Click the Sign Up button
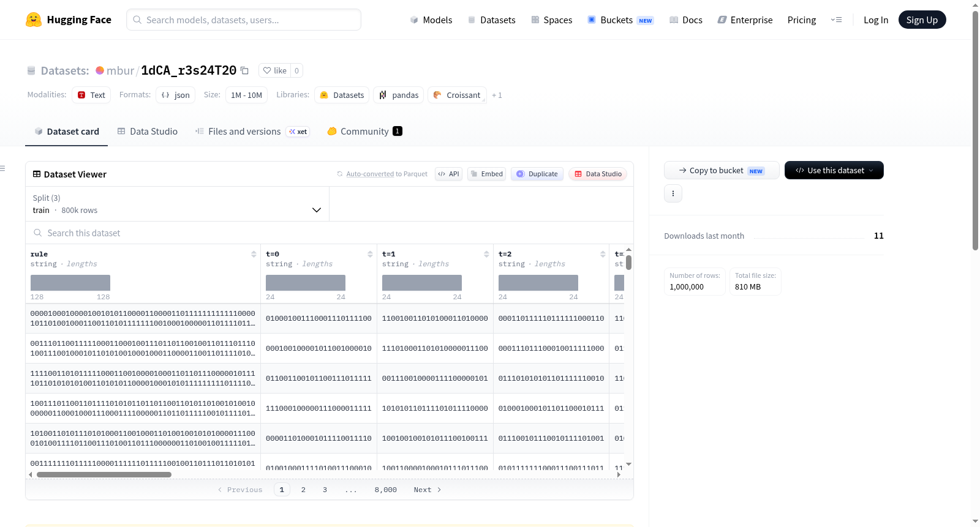Screen dimensions: 980x527 922,20
